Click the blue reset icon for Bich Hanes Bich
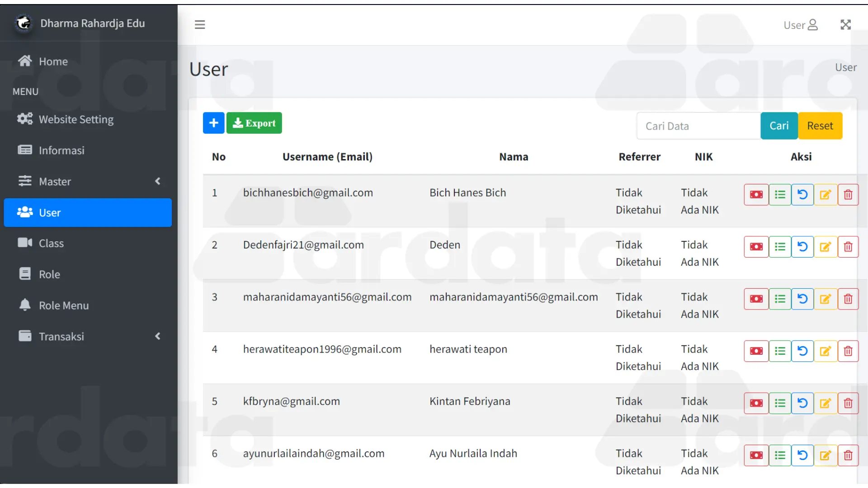Viewport: 868px width, 488px height. (x=802, y=195)
